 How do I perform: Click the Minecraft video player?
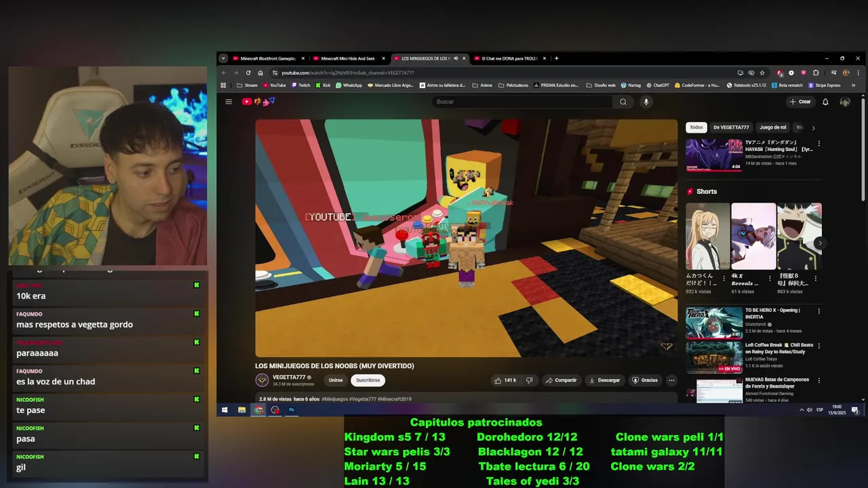(467, 238)
